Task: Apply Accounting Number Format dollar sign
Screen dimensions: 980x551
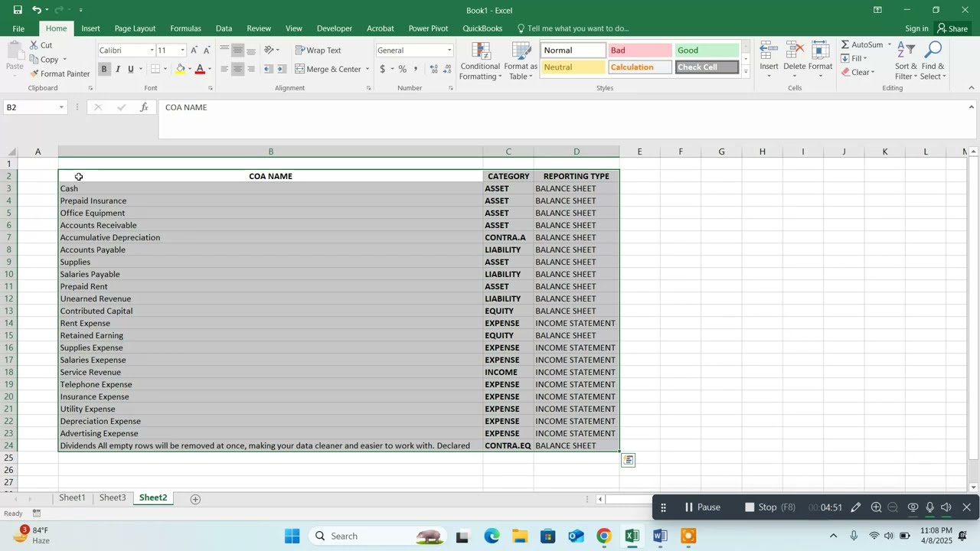Action: 382,69
